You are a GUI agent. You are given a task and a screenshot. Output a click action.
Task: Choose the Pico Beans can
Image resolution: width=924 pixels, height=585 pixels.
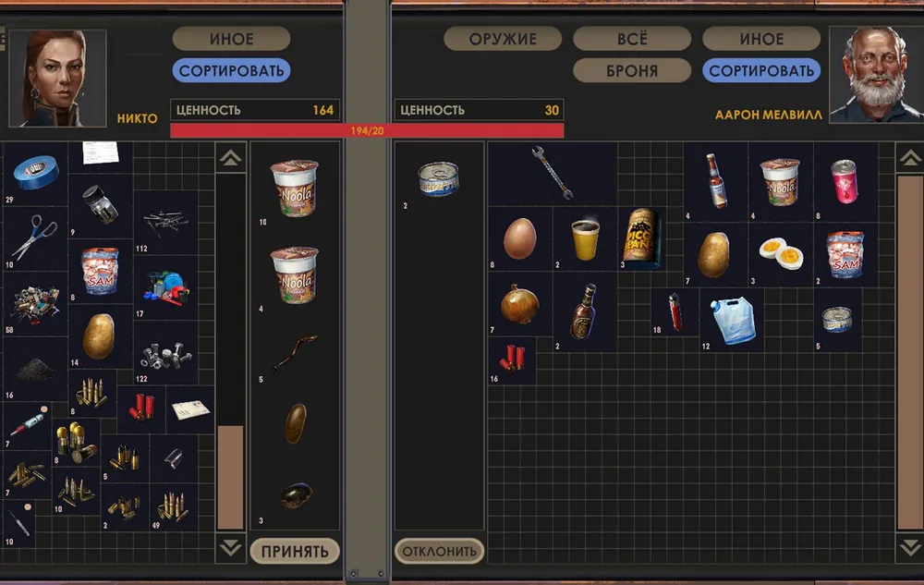(x=642, y=238)
